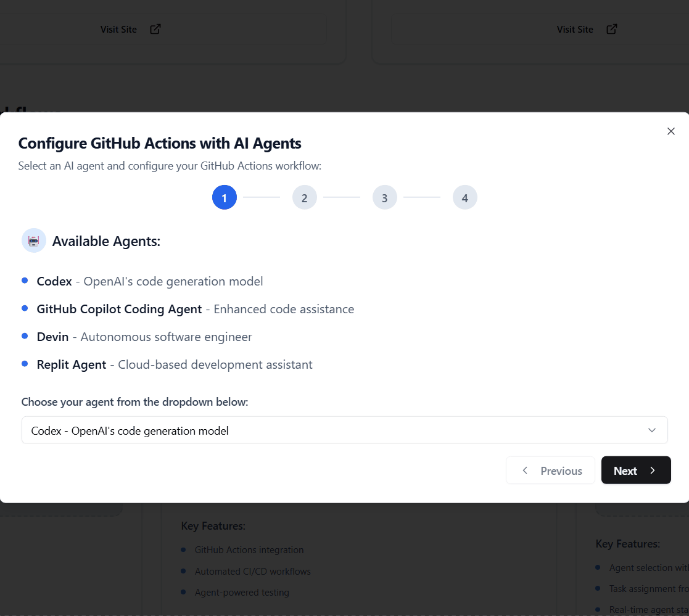Go to step 4 in the stepper
This screenshot has width=689, height=616.
pos(465,197)
